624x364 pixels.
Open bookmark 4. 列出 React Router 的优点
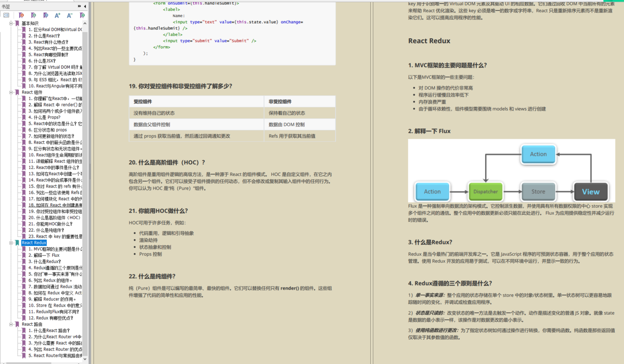coord(55,349)
